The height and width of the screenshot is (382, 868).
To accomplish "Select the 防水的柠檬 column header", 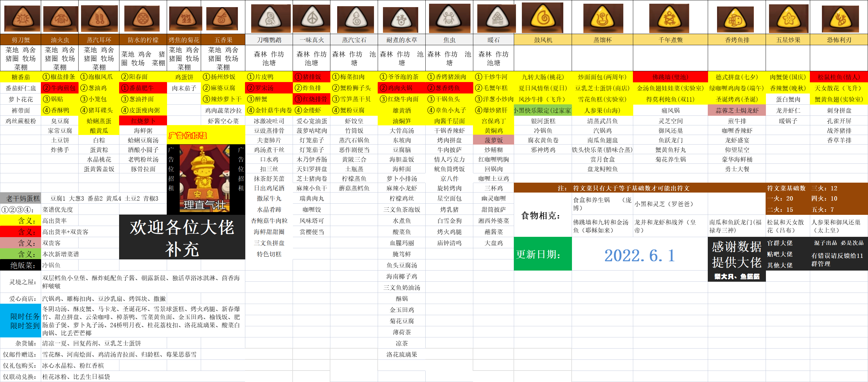I will [143, 40].
